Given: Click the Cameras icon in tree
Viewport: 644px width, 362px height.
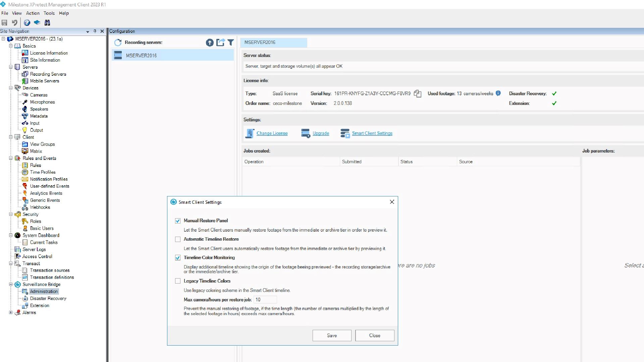Looking at the screenshot, I should [x=25, y=95].
